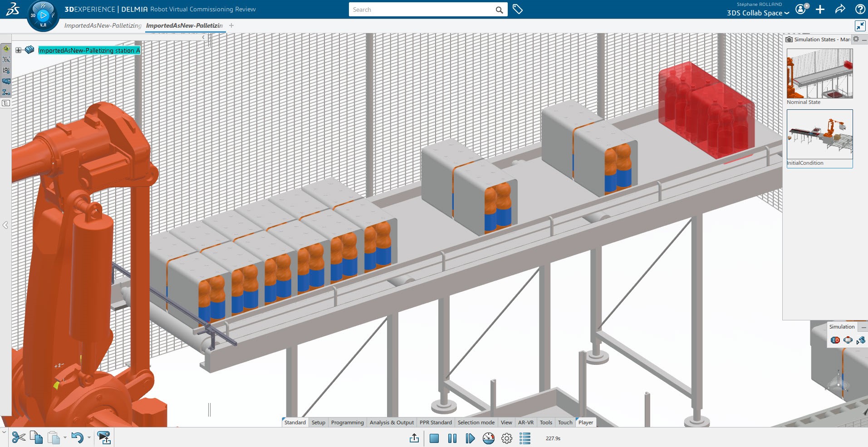Stop the simulation playback
Screen dimensions: 868x447
(x=434, y=438)
